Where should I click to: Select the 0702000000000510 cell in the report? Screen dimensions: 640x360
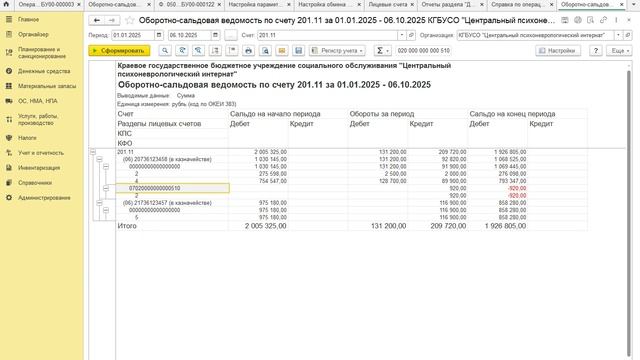pos(173,188)
